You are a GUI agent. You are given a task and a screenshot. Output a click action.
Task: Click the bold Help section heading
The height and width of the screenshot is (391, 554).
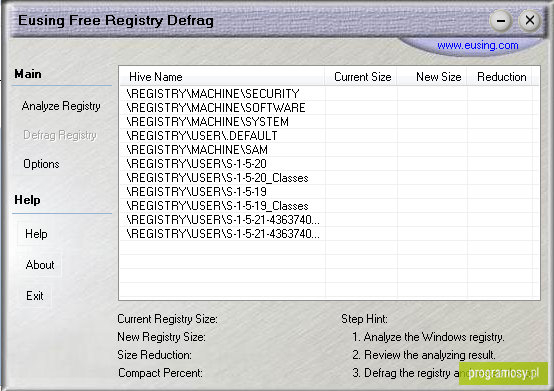point(27,200)
